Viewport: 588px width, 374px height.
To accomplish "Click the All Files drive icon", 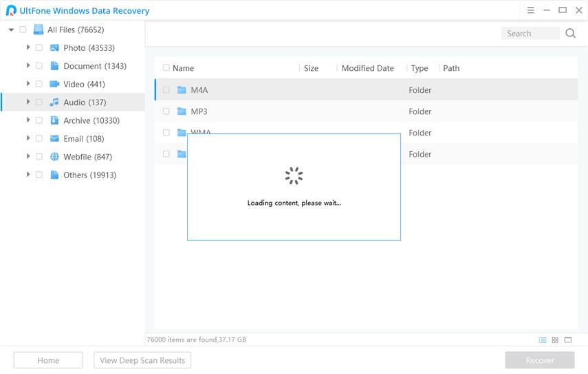I will [x=39, y=30].
